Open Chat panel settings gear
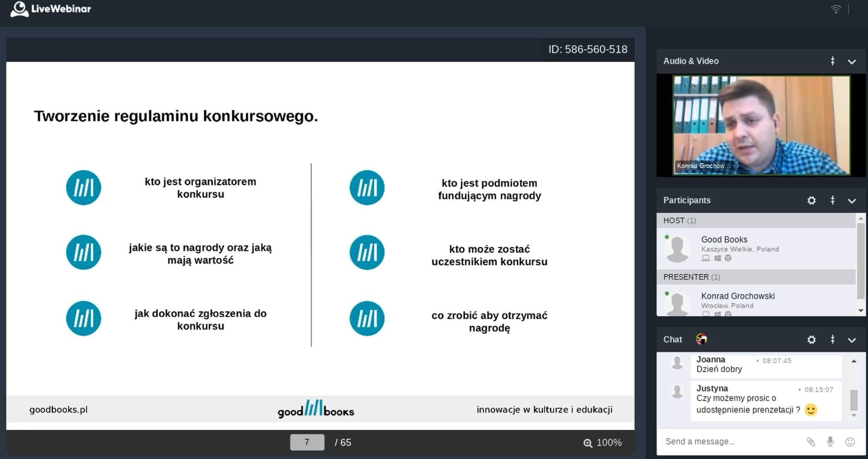 [x=812, y=340]
